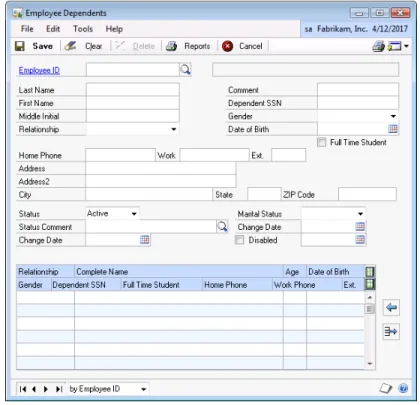Click the grid scrollbar down arrow
Screen dimensions: 420x405
point(370,364)
